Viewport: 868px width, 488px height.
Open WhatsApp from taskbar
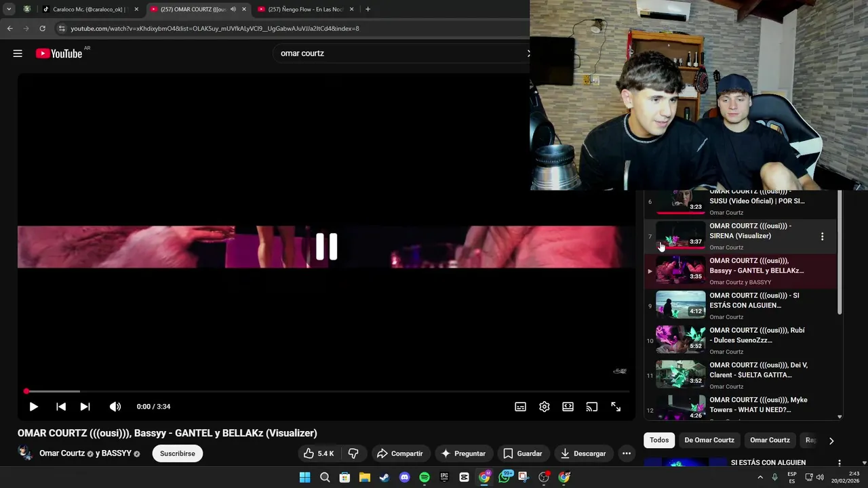point(504,477)
